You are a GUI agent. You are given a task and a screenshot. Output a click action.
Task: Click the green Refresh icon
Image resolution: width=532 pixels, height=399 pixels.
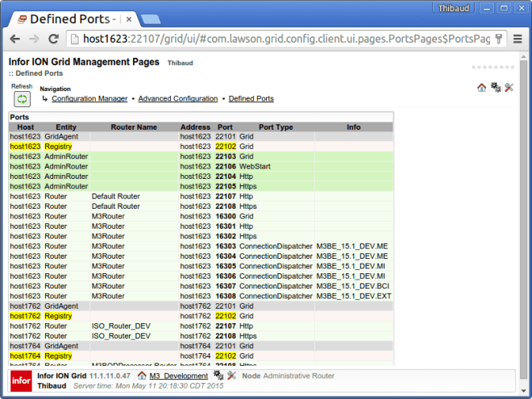coord(22,99)
